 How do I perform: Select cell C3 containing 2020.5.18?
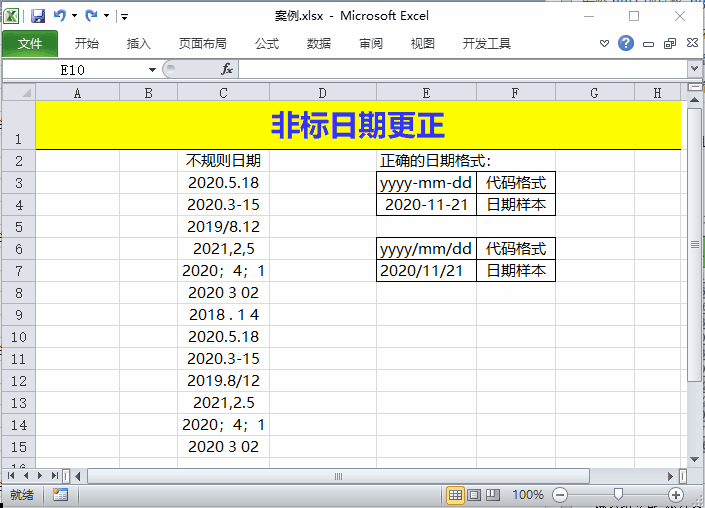[223, 182]
